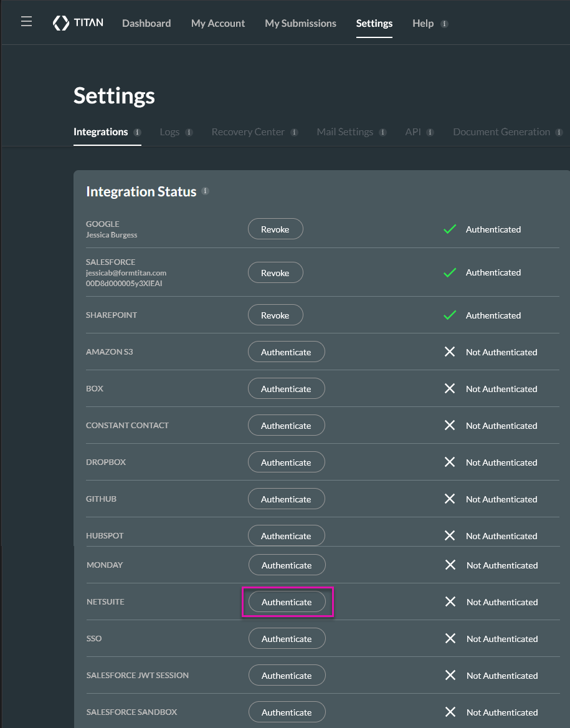
Task: Click green checkmark in Salesforce row
Action: [x=450, y=272]
